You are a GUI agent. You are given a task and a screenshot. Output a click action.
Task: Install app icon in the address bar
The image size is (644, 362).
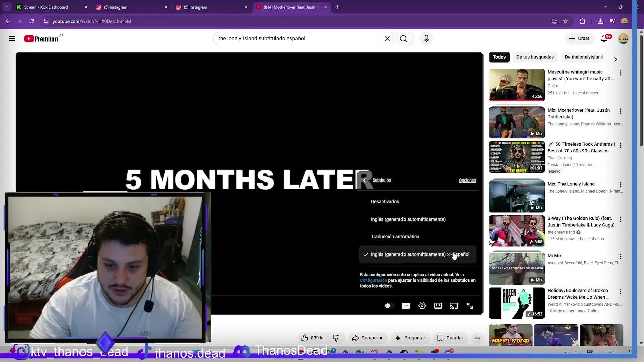554,21
